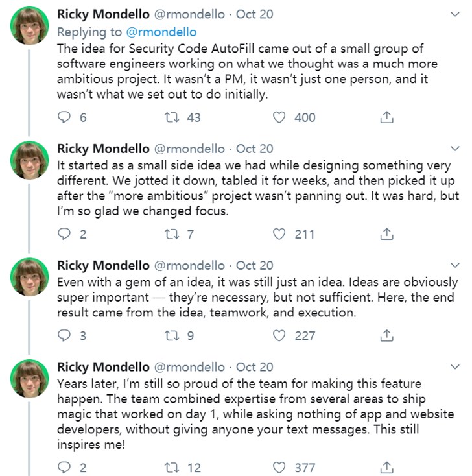Viewport: 472px width, 476px height.
Task: Retweet the tweet with 7 retweets
Action: 172,234
